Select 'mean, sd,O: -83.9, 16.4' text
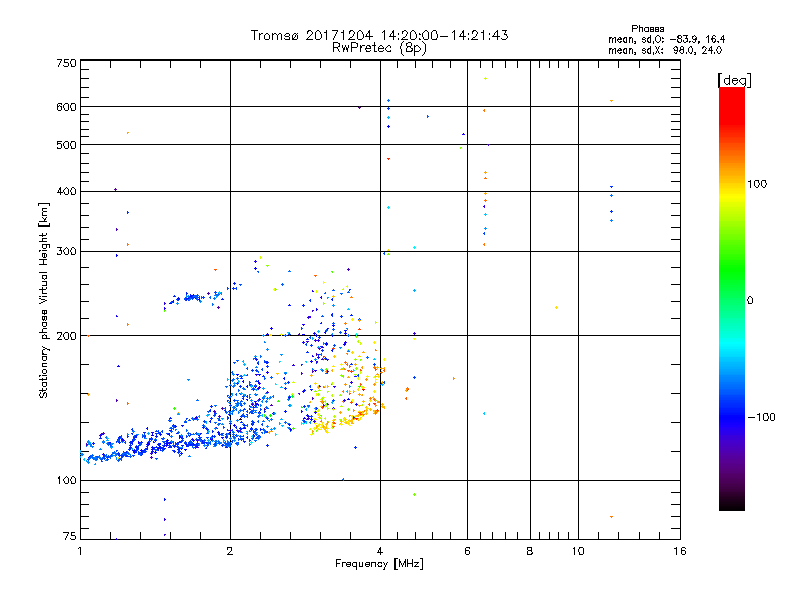This screenshot has height=600, width=800. coord(666,39)
